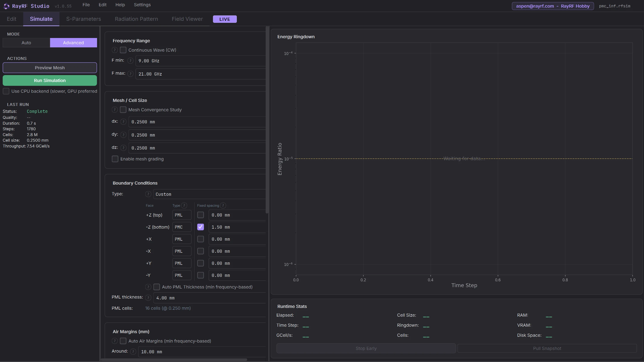Viewport: 644px width, 362px height.
Task: Open help icon next to PML thickness
Action: click(148, 298)
